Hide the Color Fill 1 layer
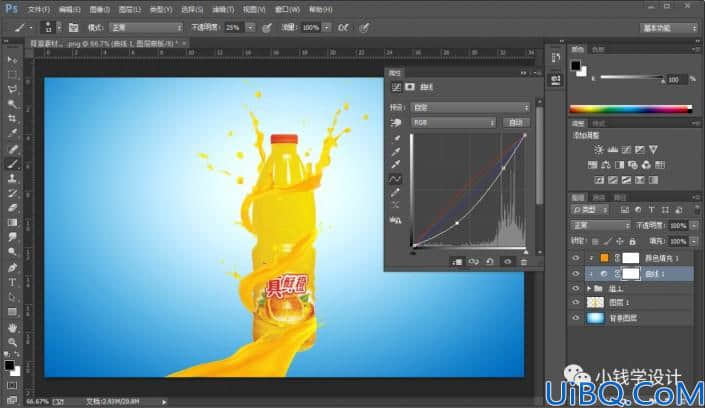 click(x=576, y=258)
